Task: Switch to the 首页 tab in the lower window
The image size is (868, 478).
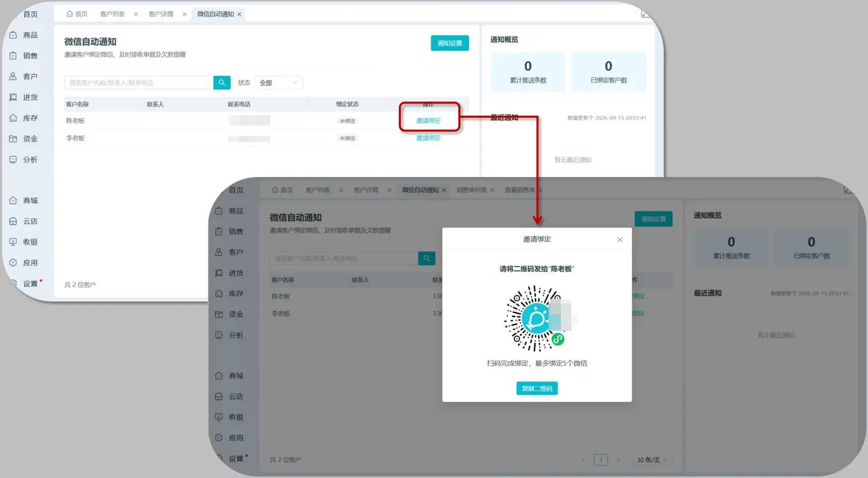Action: 282,190
